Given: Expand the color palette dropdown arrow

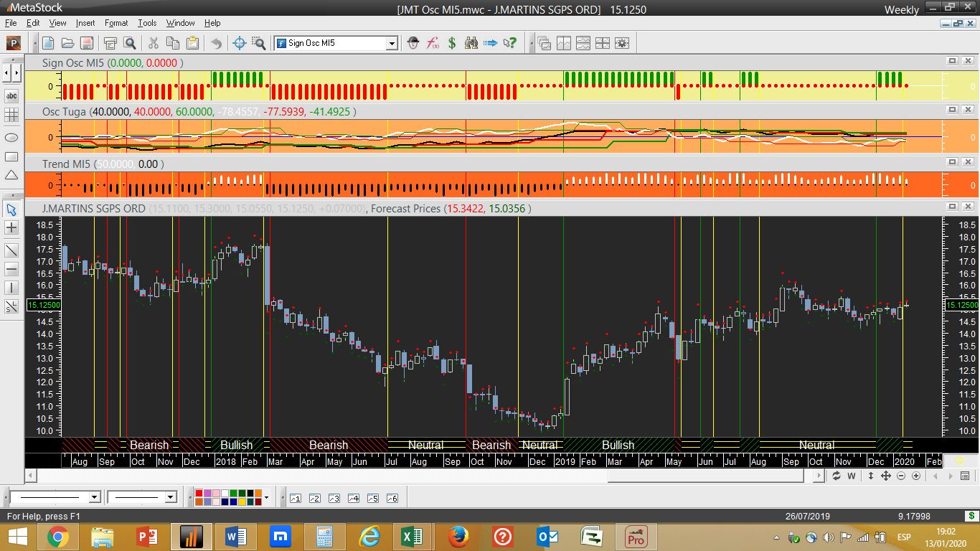Looking at the screenshot, I should pos(266,497).
